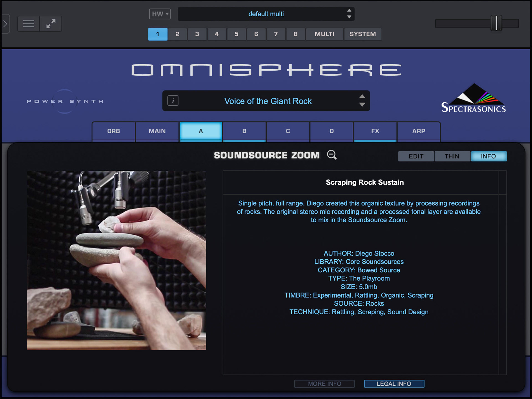The width and height of the screenshot is (532, 399).
Task: Open the HW dropdown menu
Action: pyautogui.click(x=160, y=14)
